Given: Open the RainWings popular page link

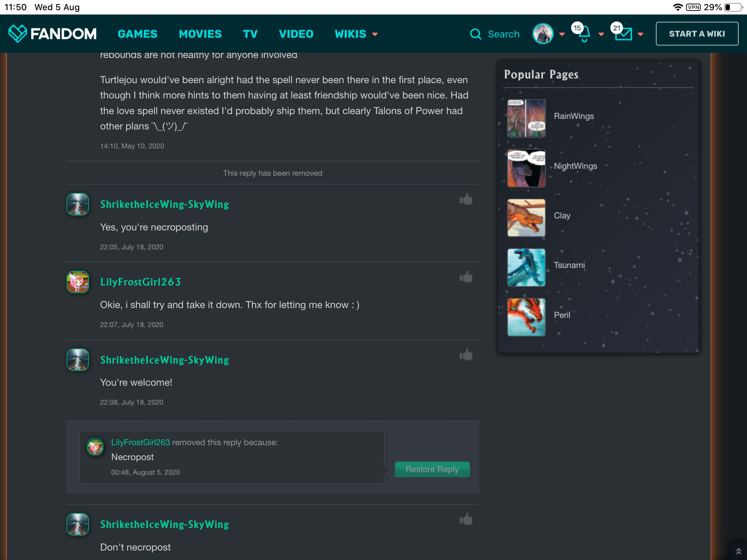Looking at the screenshot, I should tap(574, 116).
